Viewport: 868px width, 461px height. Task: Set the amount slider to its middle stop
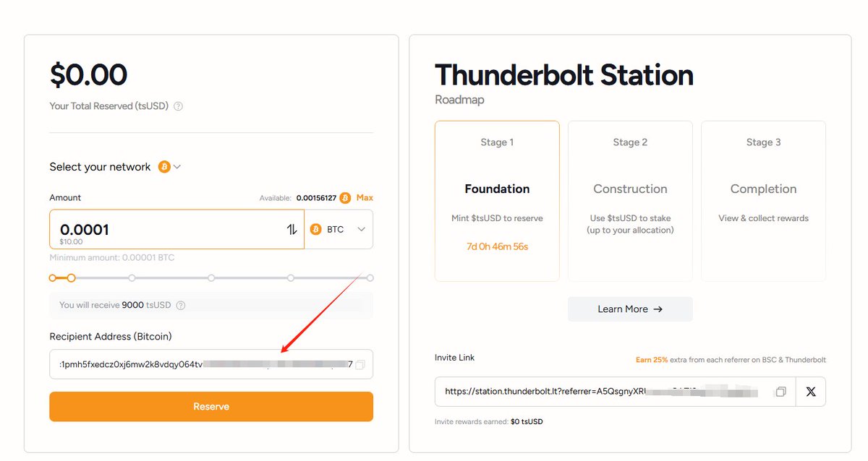(211, 277)
